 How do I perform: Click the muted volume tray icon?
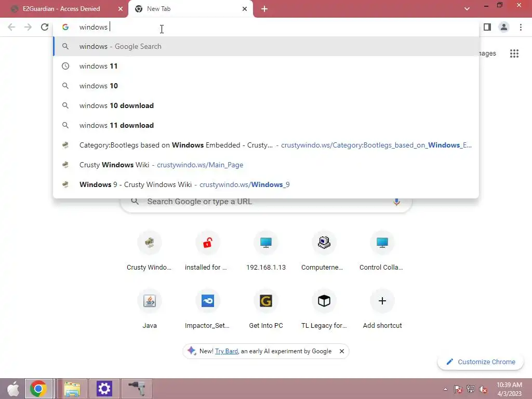483,389
